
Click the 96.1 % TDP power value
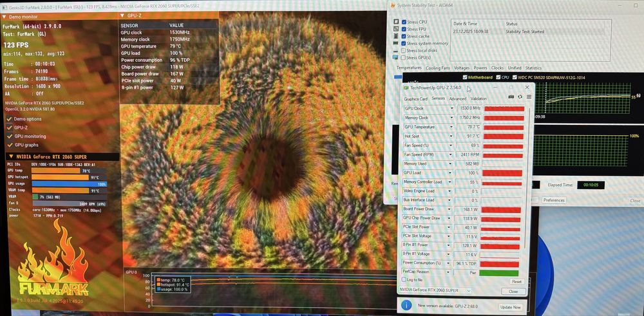(465, 263)
